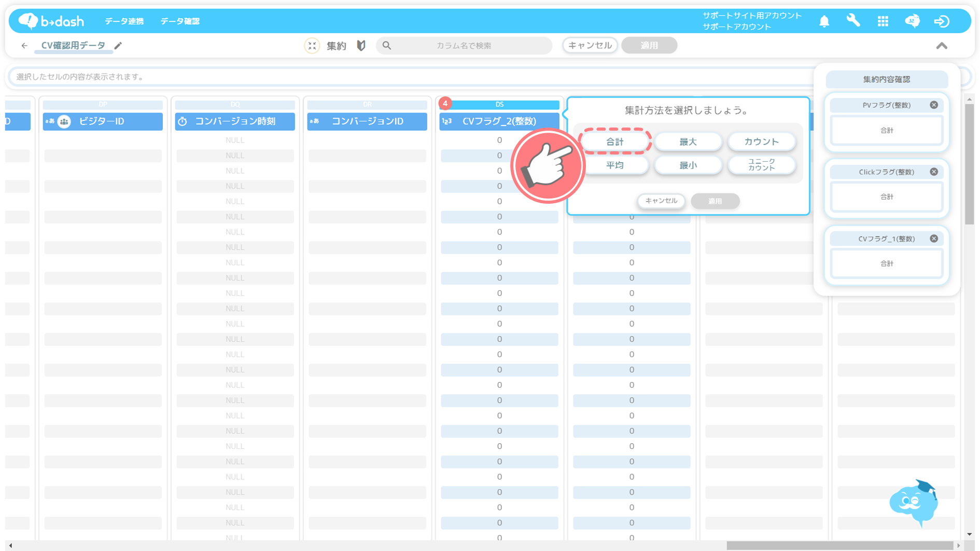Screen dimensions: 980x551
Task: Select 最大 aggregation method
Action: coord(688,142)
